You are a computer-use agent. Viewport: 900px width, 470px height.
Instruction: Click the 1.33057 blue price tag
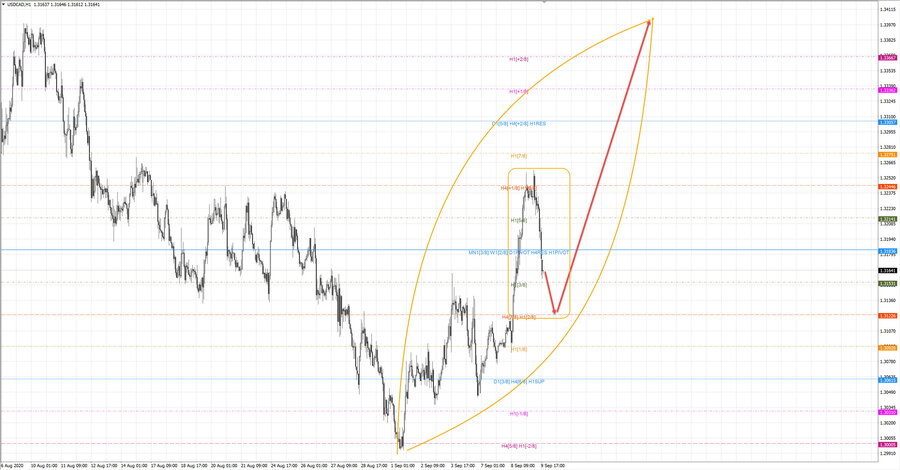[x=889, y=122]
